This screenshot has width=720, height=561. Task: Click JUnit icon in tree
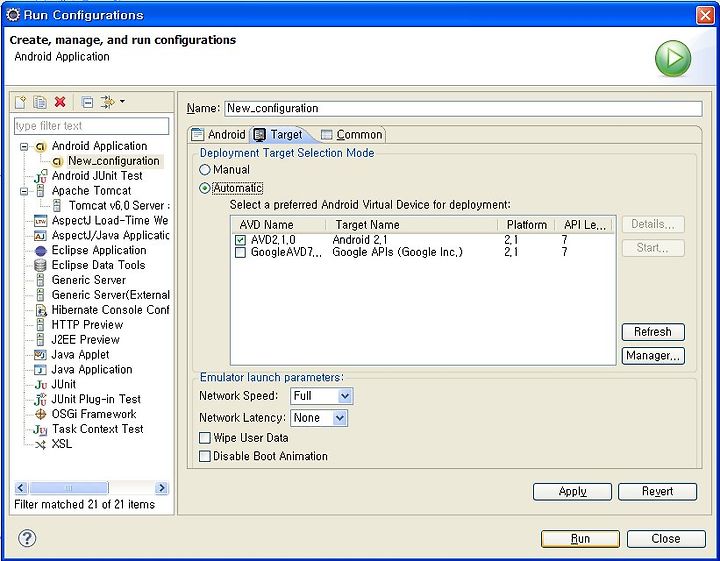pyautogui.click(x=41, y=385)
